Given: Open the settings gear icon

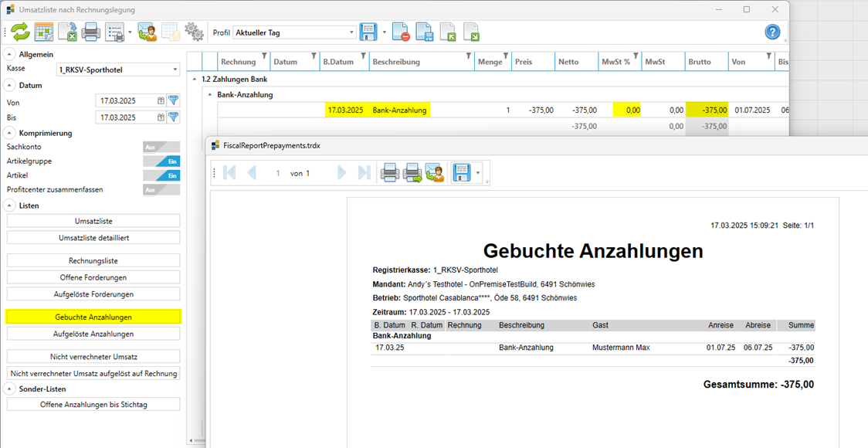Looking at the screenshot, I should click(193, 32).
